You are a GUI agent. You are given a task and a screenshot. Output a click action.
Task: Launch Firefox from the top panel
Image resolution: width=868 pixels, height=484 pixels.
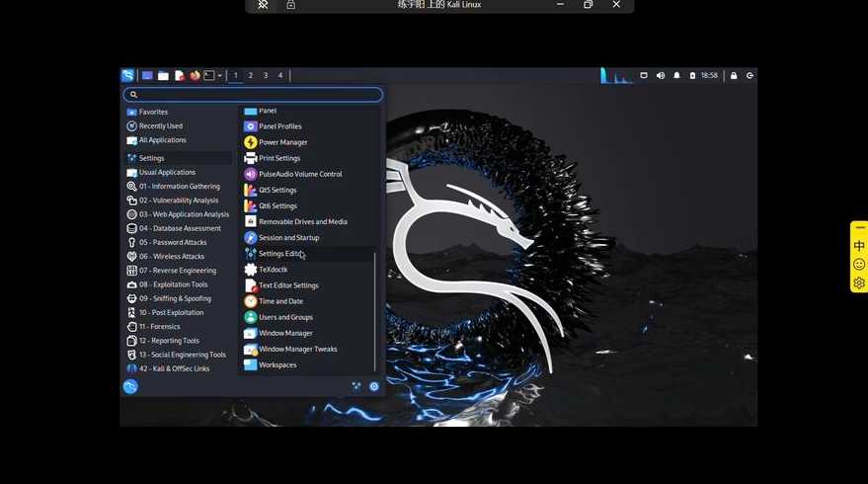195,76
